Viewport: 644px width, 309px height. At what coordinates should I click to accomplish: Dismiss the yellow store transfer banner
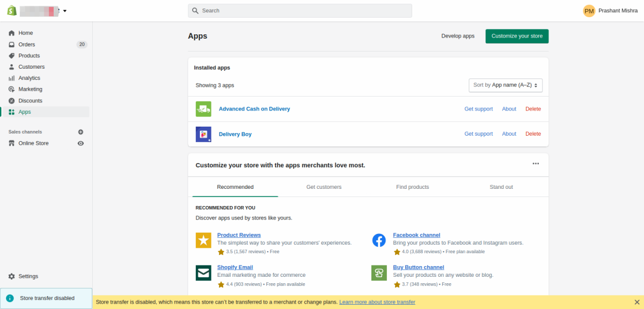[x=637, y=302]
